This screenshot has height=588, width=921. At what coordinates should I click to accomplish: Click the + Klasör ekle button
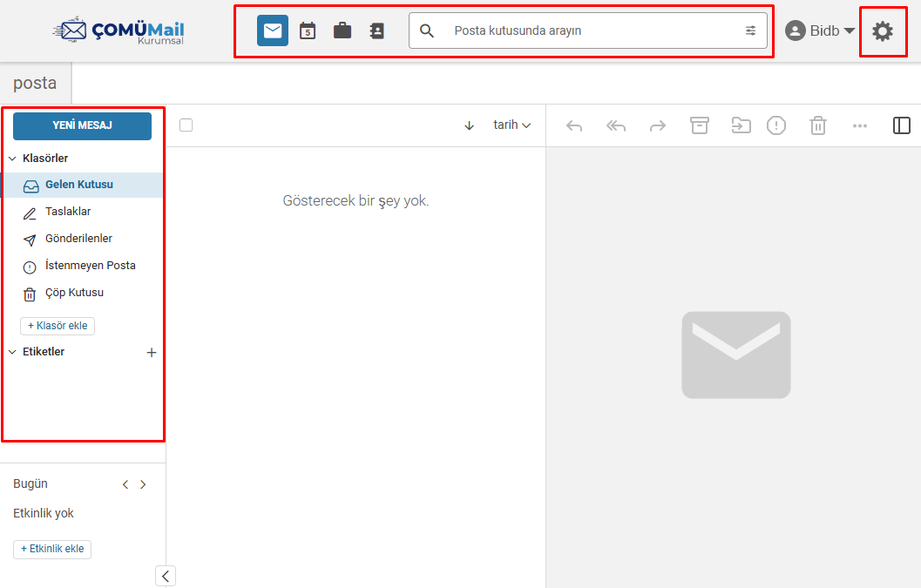click(x=58, y=326)
